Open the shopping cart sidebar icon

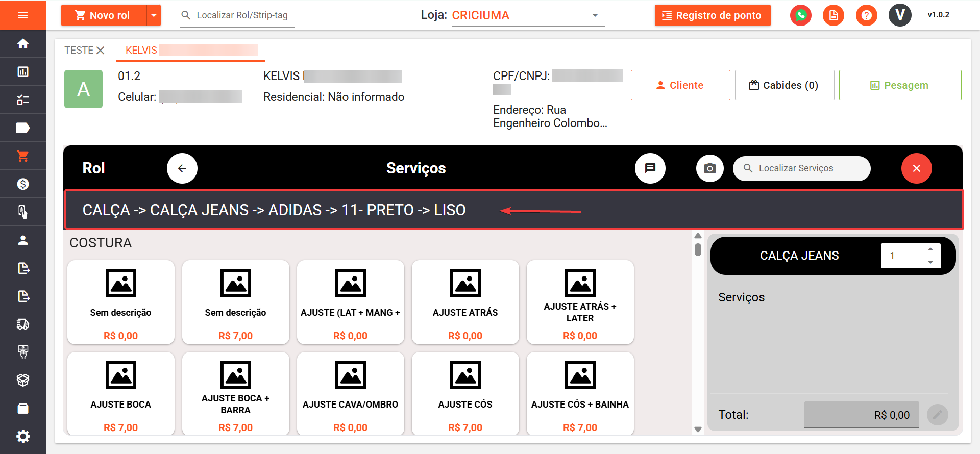pyautogui.click(x=22, y=156)
